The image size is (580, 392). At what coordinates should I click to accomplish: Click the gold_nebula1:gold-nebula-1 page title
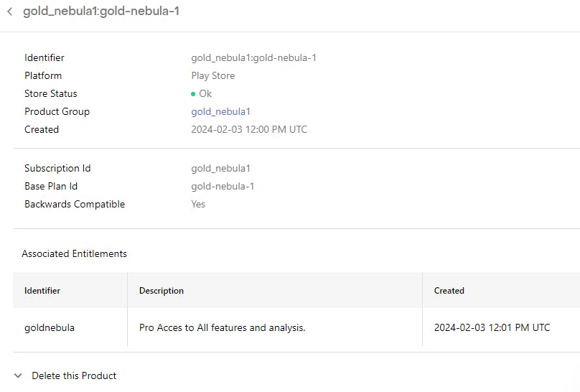101,12
